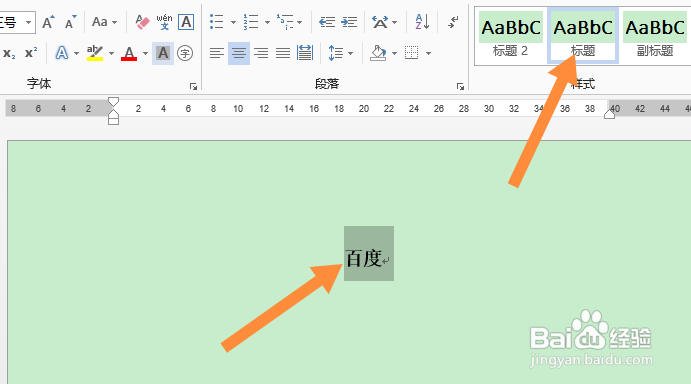
Task: Apply distributed alignment
Action: (305, 53)
